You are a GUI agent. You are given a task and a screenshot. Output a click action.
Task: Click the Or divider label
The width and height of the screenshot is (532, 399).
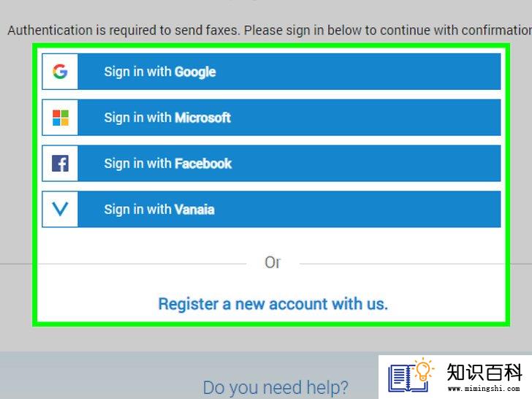click(x=273, y=262)
